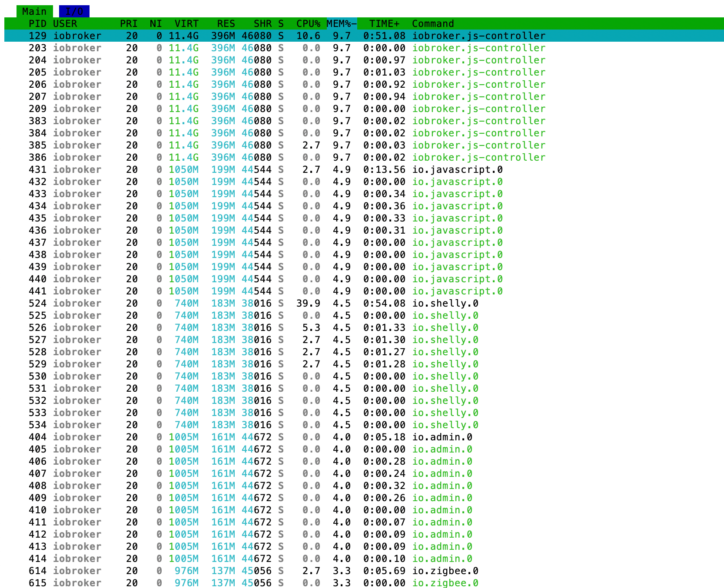Select process row PID 439
This screenshot has width=724, height=588.
coord(364,267)
